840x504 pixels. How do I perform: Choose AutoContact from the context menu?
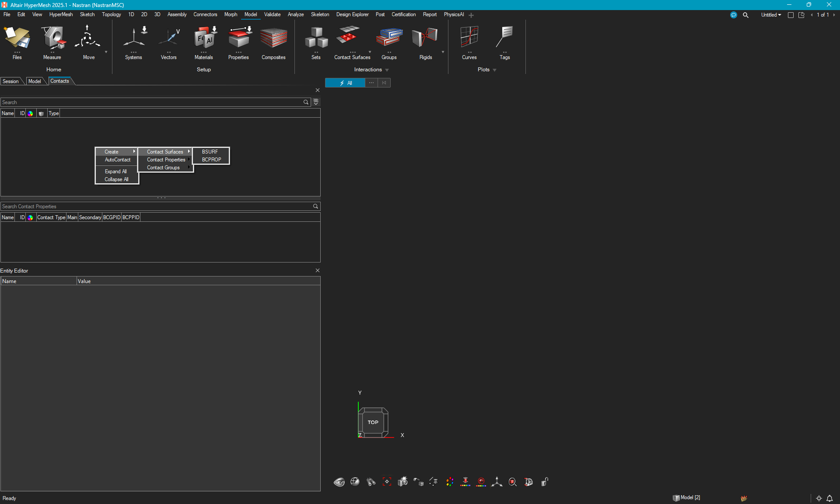[x=117, y=160]
